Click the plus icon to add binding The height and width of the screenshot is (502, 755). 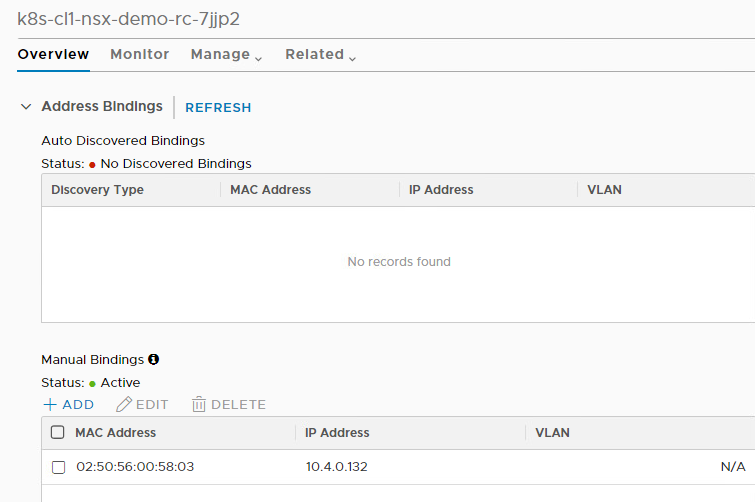point(49,405)
